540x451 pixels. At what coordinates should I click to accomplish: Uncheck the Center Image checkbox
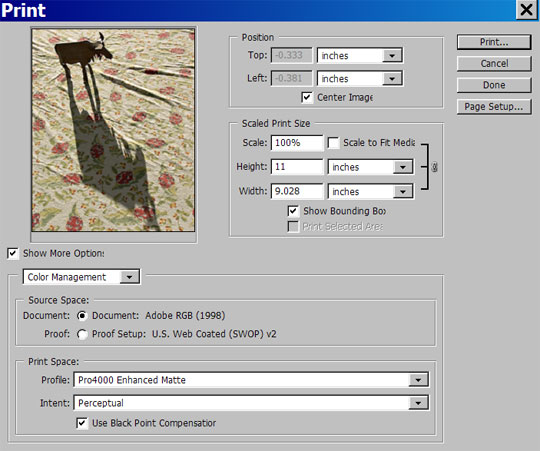pyautogui.click(x=307, y=97)
